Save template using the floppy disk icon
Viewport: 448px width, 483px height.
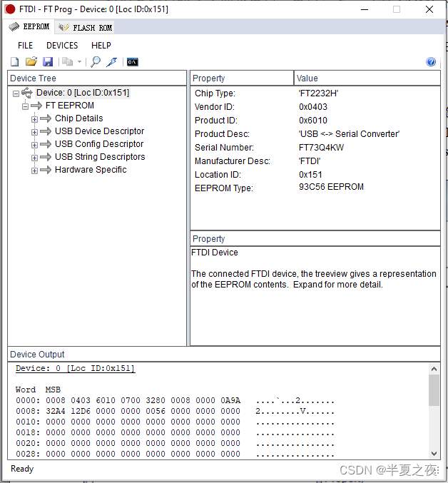point(48,62)
